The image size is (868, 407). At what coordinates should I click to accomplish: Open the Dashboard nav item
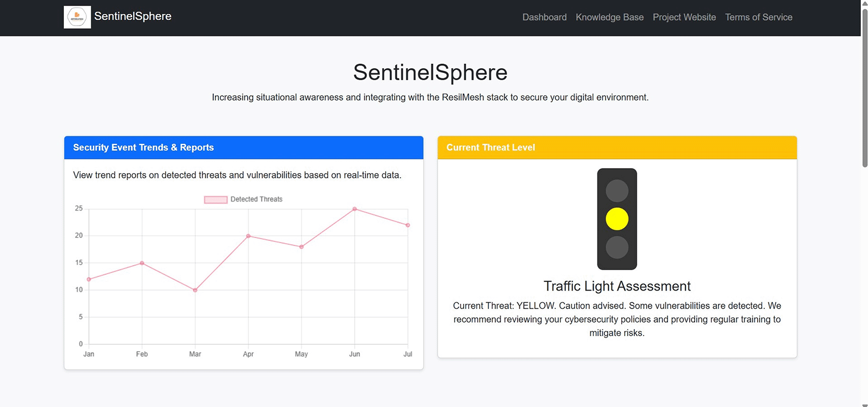pos(544,17)
